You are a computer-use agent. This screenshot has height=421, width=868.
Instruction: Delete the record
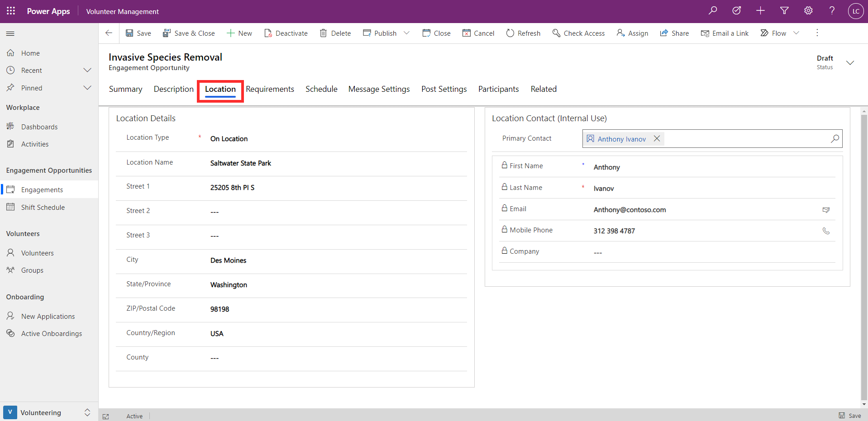coord(335,33)
